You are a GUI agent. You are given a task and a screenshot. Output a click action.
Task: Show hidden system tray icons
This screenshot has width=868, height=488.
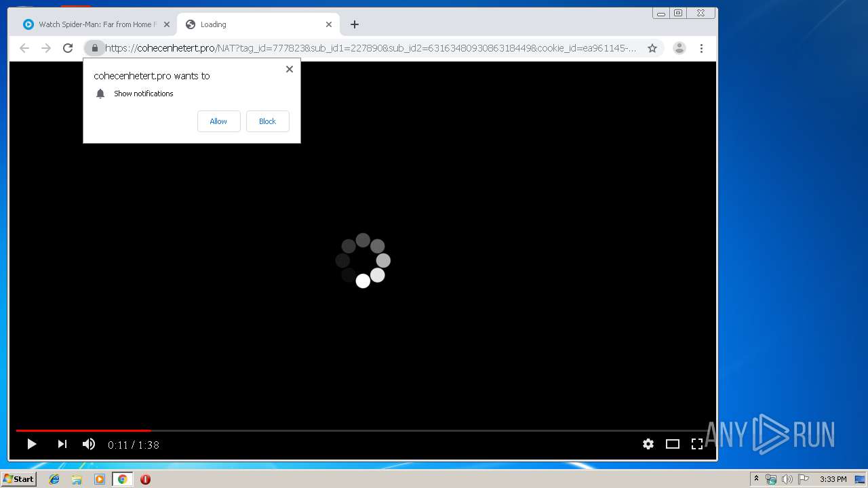tap(756, 479)
